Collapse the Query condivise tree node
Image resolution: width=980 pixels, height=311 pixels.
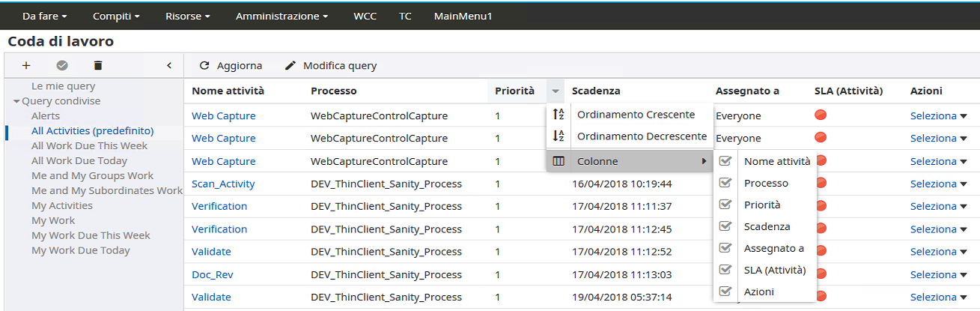point(16,101)
